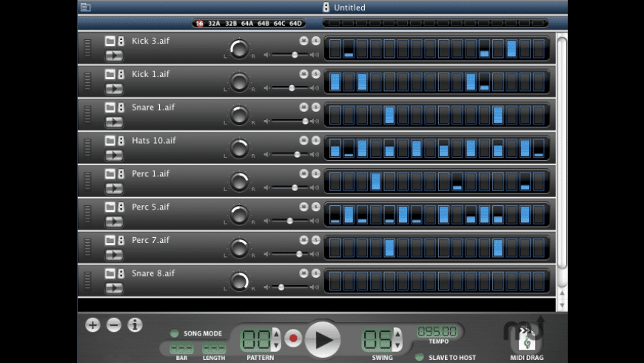This screenshot has width=644, height=363.
Task: Solo the Kick 3.aif track
Action: coord(316,40)
